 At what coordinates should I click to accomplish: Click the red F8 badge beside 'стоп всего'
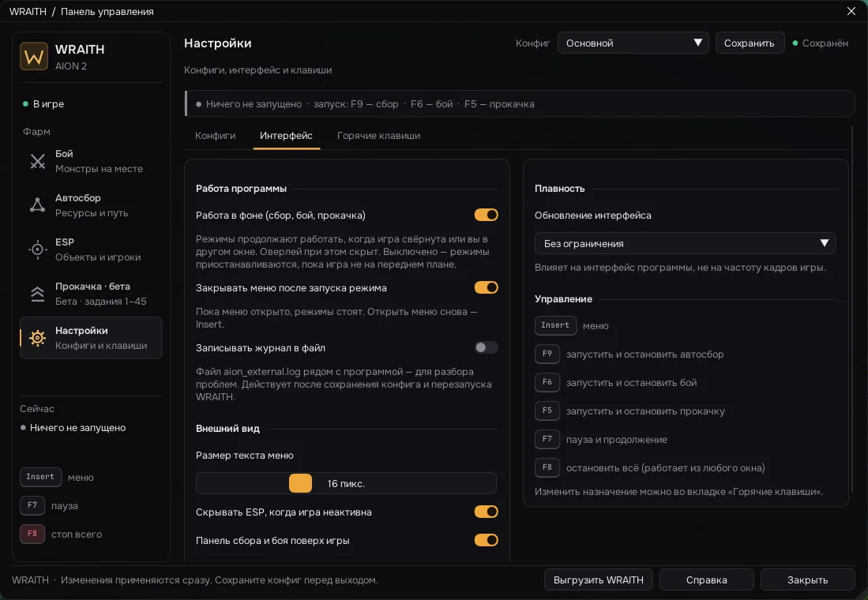(x=32, y=534)
